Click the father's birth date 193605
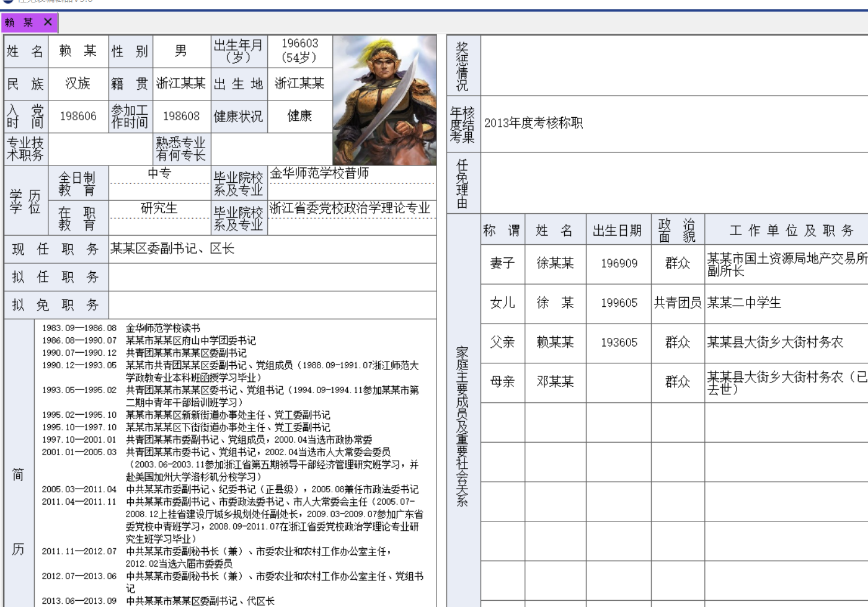The height and width of the screenshot is (607, 868). point(619,343)
